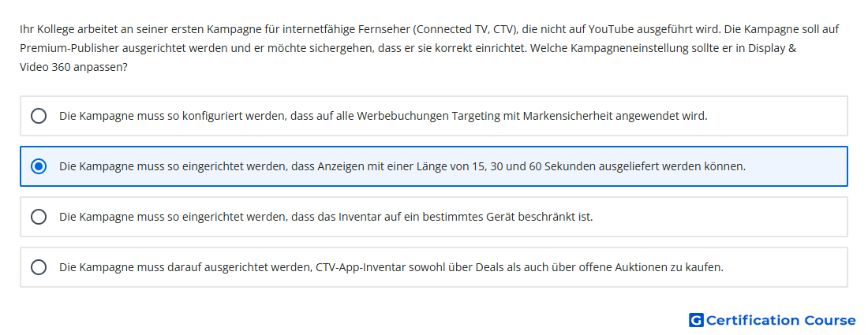Click the blue G logo icon

click(696, 320)
